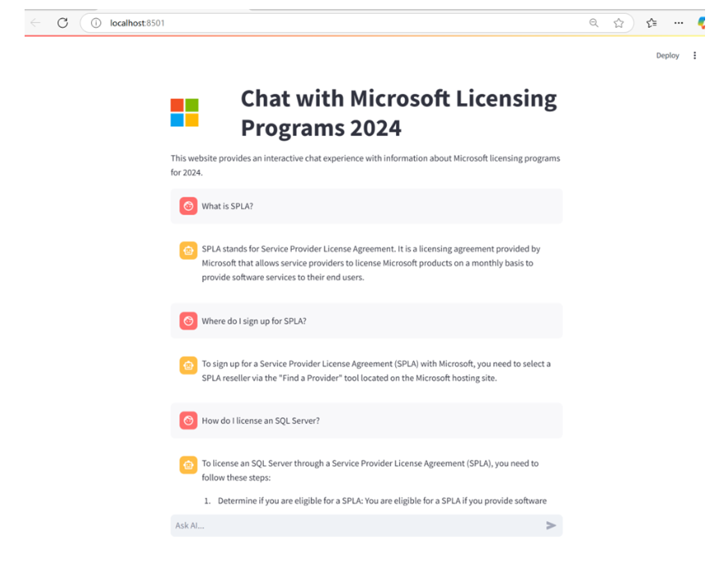Screen dimensions: 728x577
Task: Go back with the browser back arrow
Action: coord(36,23)
